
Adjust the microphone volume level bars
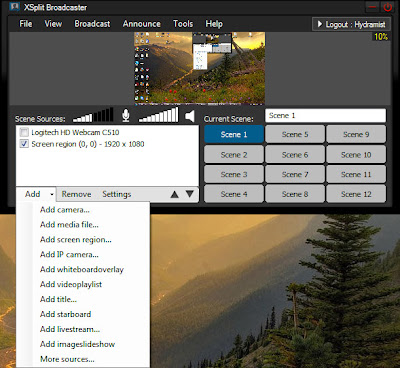(93, 115)
